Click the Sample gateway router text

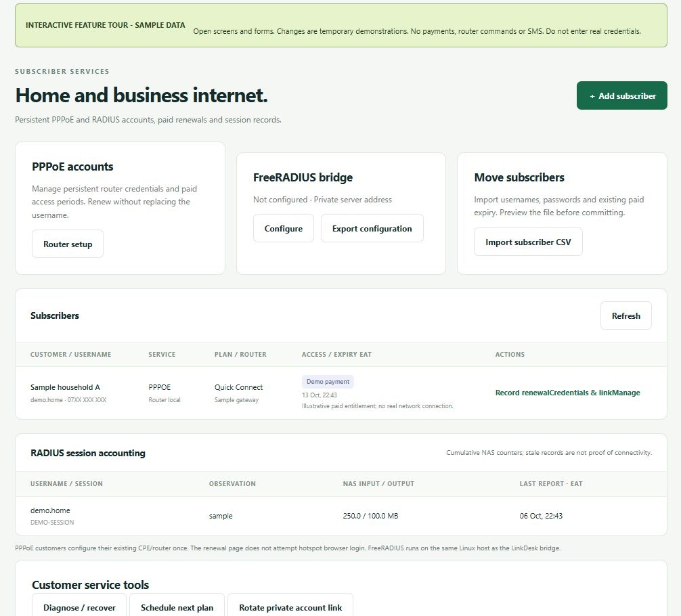(236, 399)
